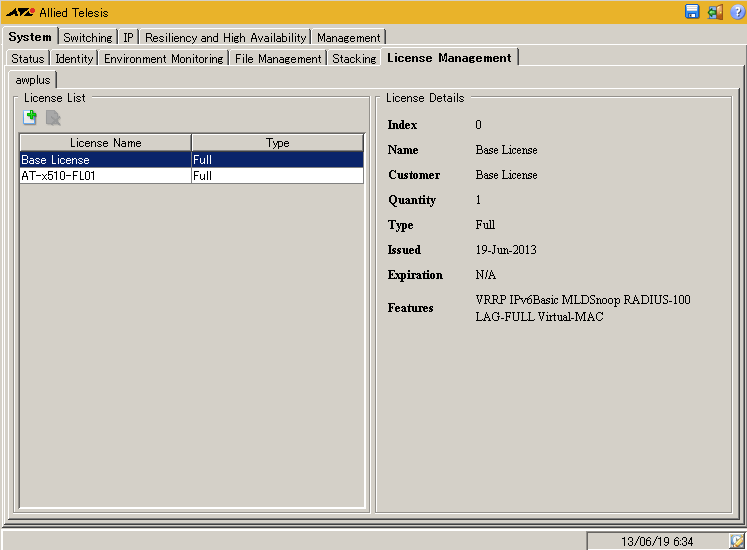Select the AT-x510-FL01 license row
The width and height of the screenshot is (747, 550).
tap(192, 175)
